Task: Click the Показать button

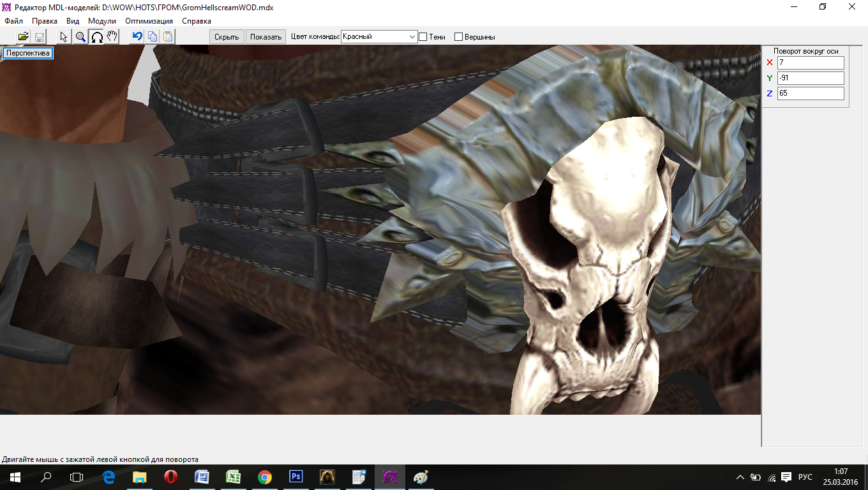Action: click(x=266, y=37)
